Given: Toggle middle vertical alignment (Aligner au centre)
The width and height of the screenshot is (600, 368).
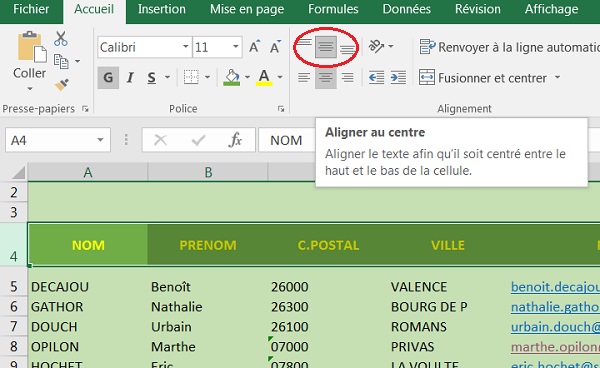Looking at the screenshot, I should pyautogui.click(x=326, y=47).
